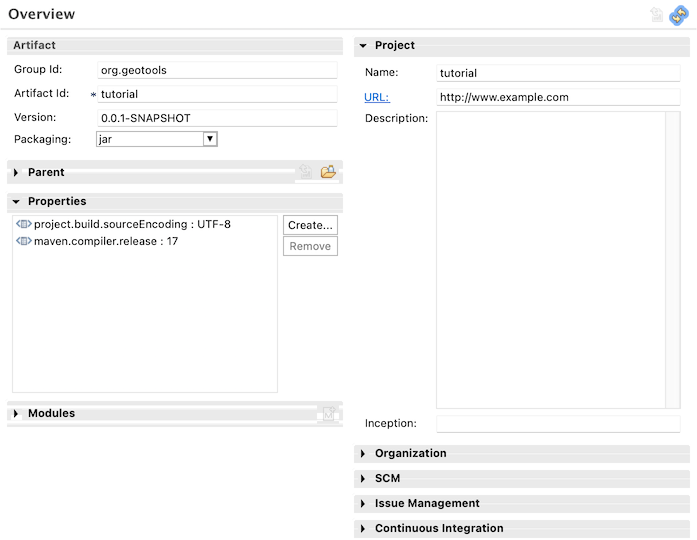This screenshot has width=697, height=540.
Task: Collapse the Properties section
Action: click(16, 202)
